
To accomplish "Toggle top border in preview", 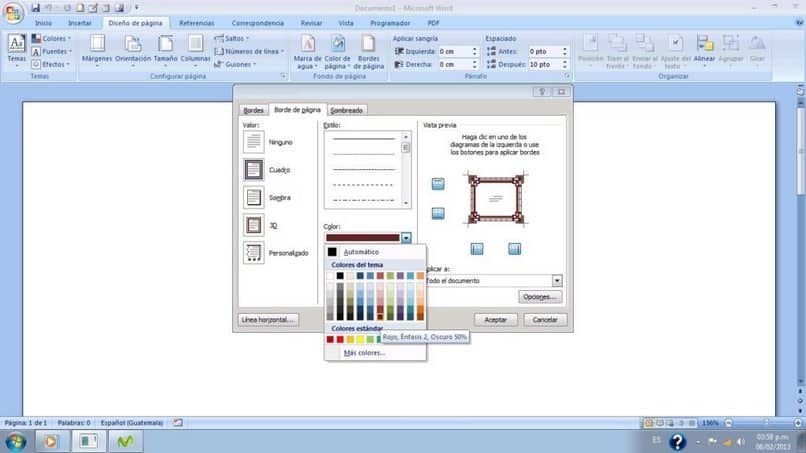I will [x=438, y=184].
